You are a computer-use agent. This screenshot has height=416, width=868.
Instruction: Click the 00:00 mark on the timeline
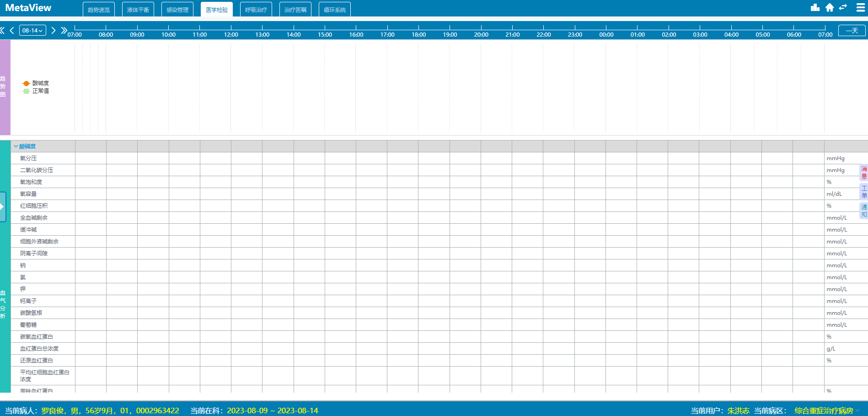click(x=606, y=34)
